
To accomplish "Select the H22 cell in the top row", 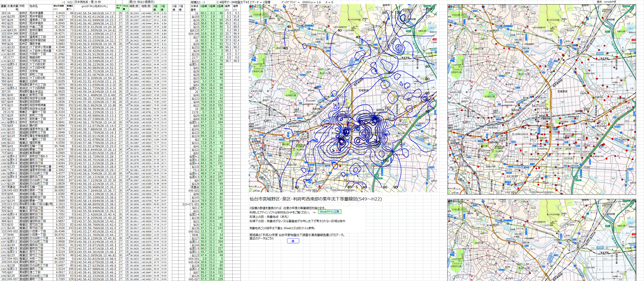I will [x=70, y=2].
